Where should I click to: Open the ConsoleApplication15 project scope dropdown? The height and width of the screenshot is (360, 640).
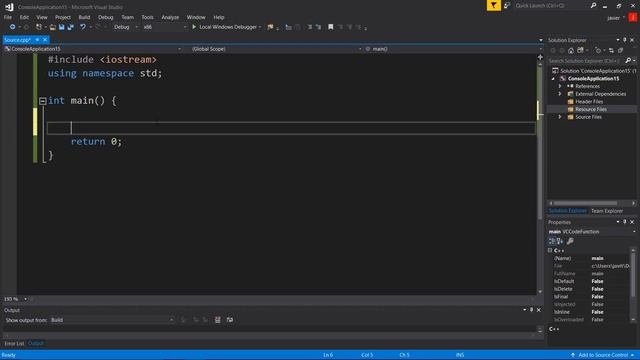click(x=93, y=49)
